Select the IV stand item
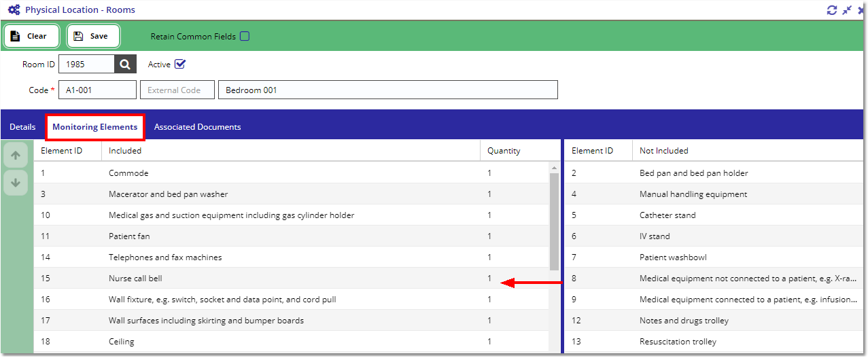868x358 pixels. 715,236
